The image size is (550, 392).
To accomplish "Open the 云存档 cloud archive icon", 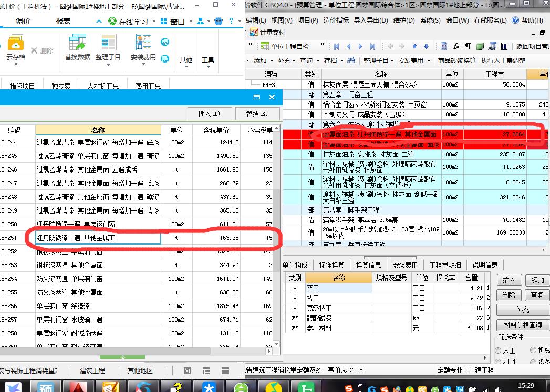I will click(x=15, y=42).
